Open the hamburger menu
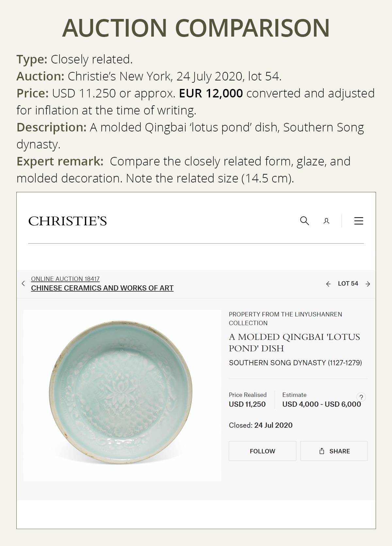This screenshot has height=546, width=392. (359, 221)
